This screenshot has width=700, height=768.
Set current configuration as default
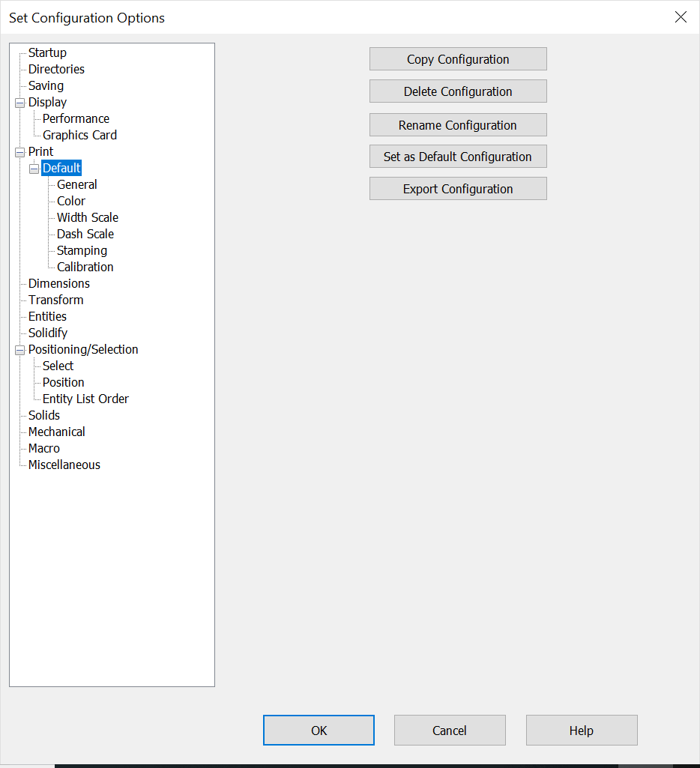pyautogui.click(x=457, y=156)
